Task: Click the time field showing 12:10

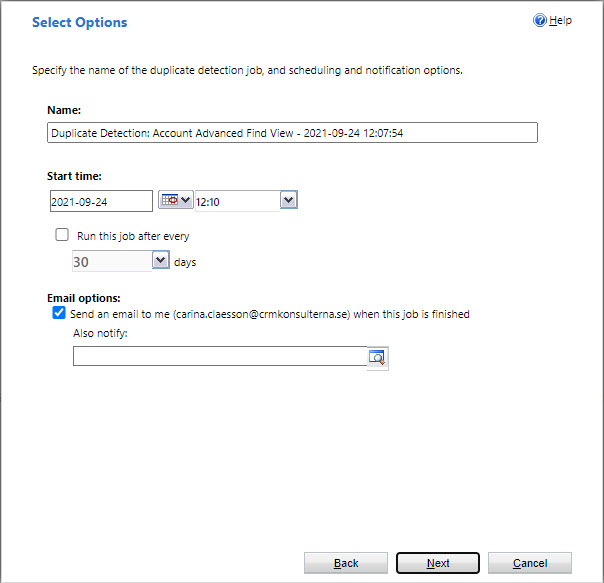Action: [236, 201]
